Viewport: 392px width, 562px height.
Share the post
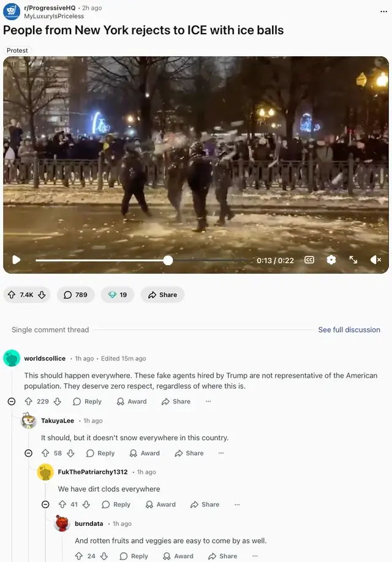[162, 294]
